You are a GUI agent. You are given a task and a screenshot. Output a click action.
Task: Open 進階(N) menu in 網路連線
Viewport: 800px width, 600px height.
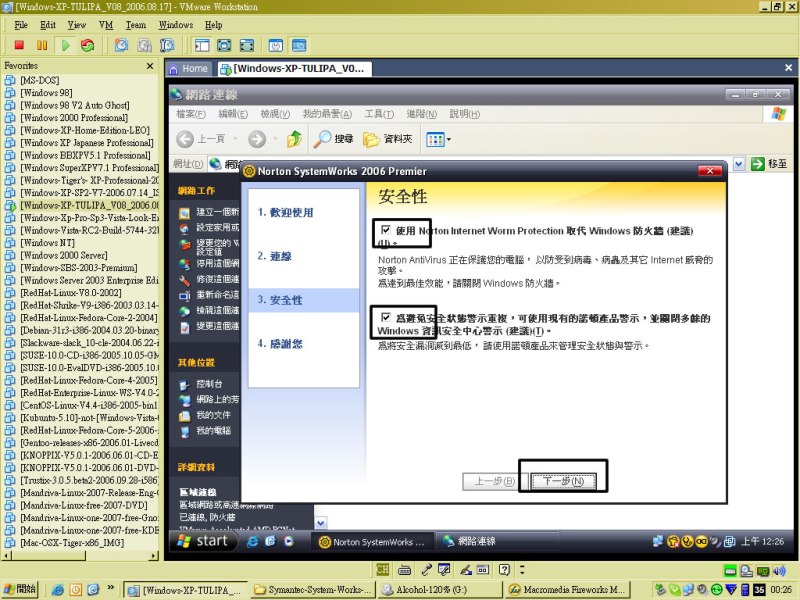[x=421, y=114]
